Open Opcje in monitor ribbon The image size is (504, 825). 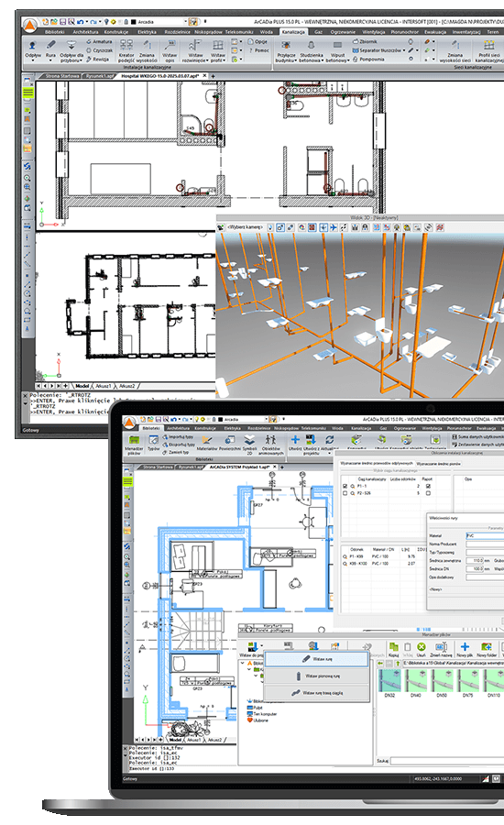point(257,41)
